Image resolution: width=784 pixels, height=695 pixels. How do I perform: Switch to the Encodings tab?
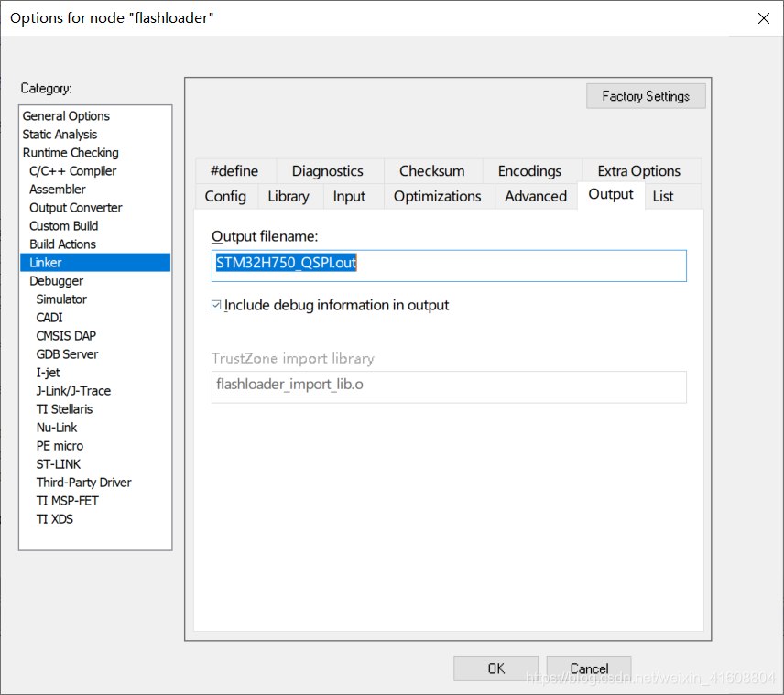(x=530, y=171)
